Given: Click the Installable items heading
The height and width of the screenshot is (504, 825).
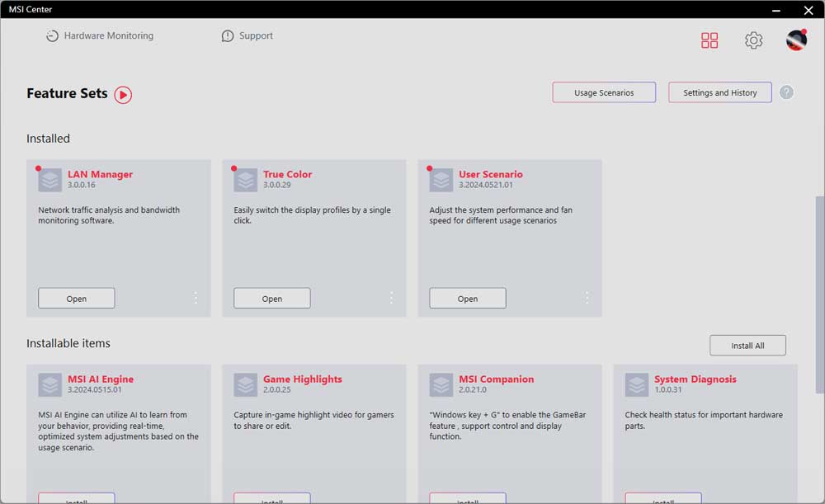Looking at the screenshot, I should pyautogui.click(x=68, y=343).
